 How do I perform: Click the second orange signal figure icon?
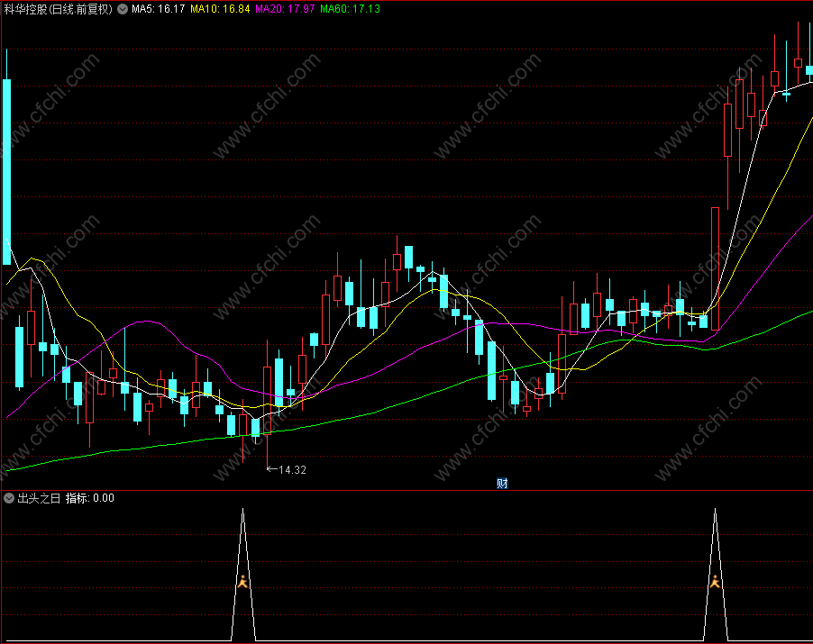[x=715, y=581]
